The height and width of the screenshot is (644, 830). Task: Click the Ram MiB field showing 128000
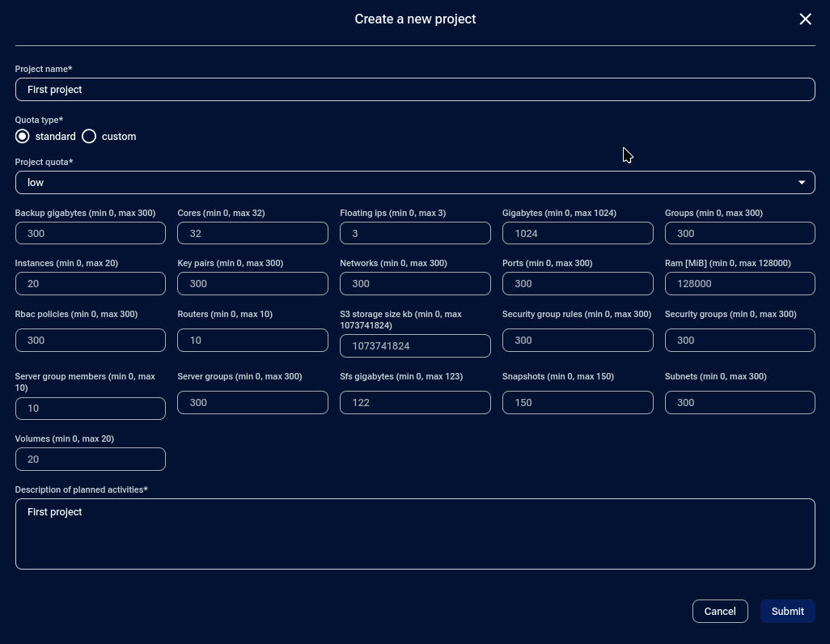pos(740,284)
